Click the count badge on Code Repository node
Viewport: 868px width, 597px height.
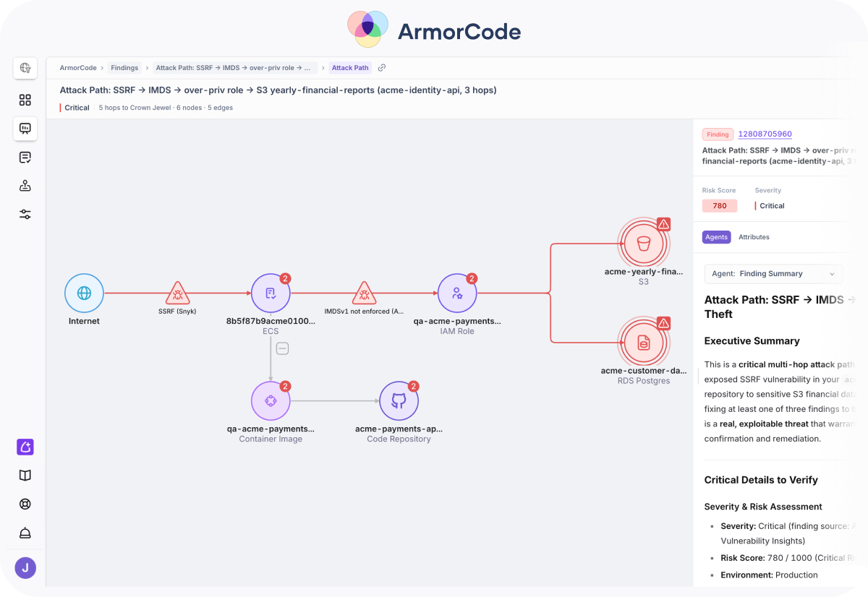[413, 386]
